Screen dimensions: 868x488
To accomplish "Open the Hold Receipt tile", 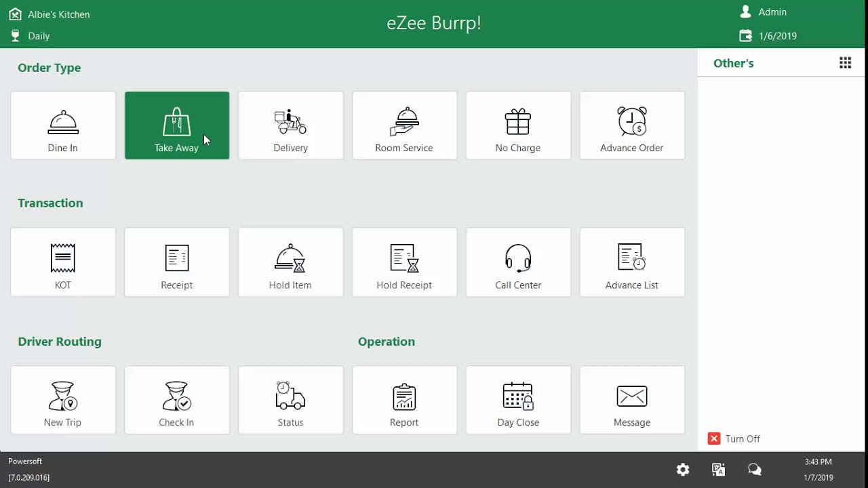I will [x=405, y=262].
